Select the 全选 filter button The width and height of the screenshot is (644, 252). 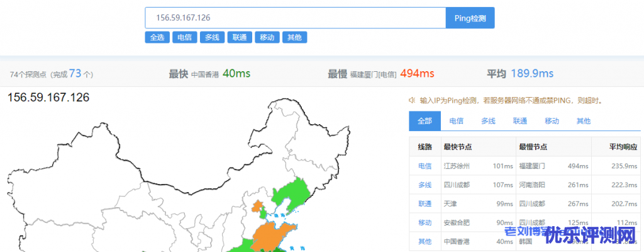157,37
